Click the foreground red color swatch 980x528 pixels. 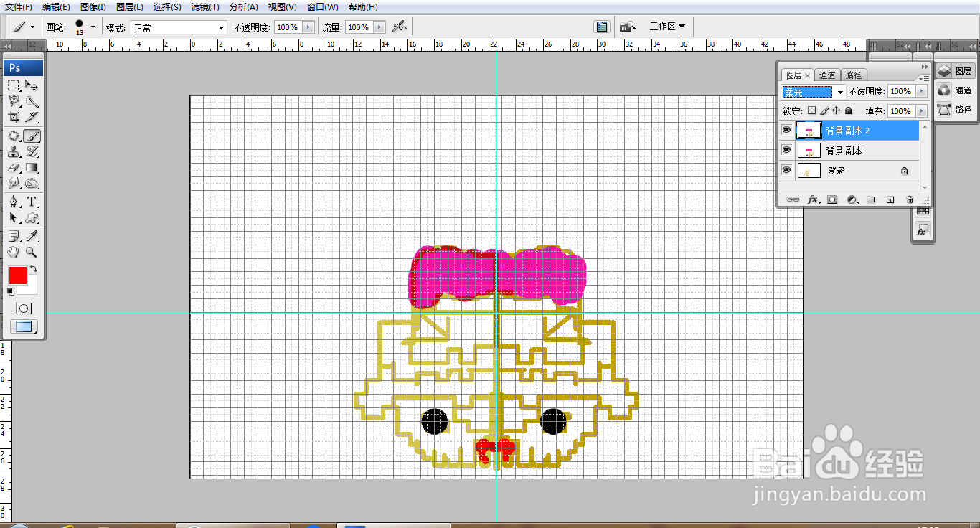point(17,275)
